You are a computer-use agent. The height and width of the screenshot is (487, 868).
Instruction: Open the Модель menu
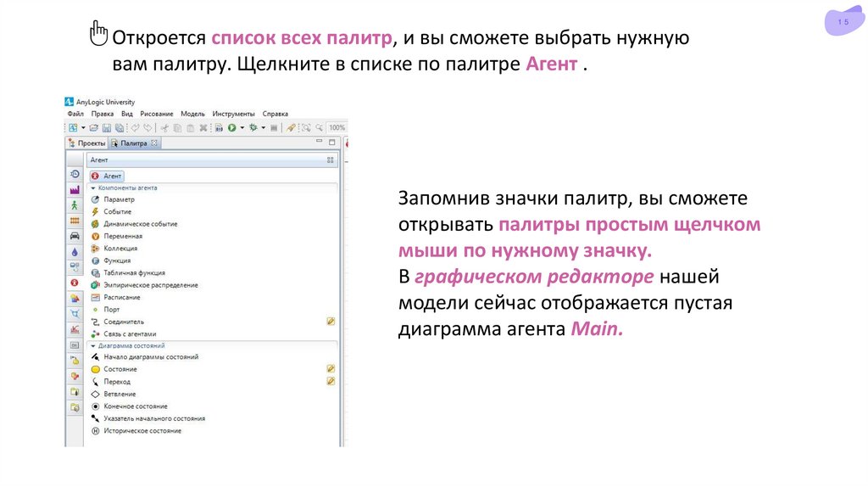192,114
